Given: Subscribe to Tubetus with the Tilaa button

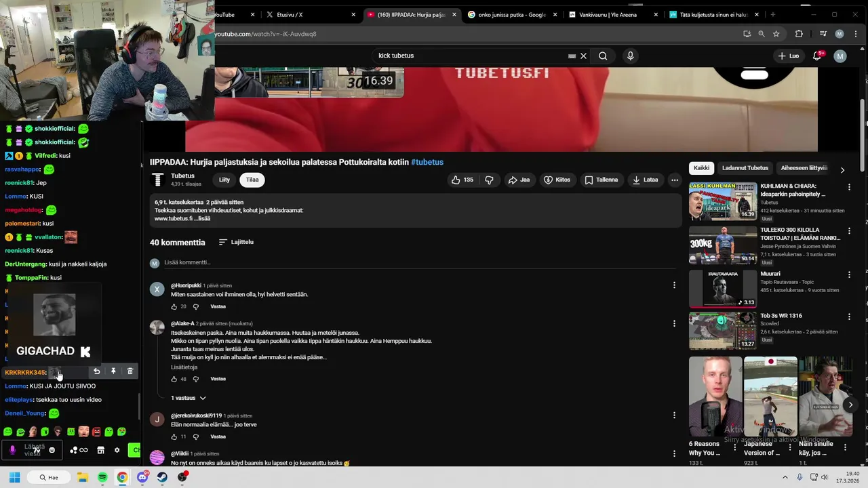Looking at the screenshot, I should [252, 180].
